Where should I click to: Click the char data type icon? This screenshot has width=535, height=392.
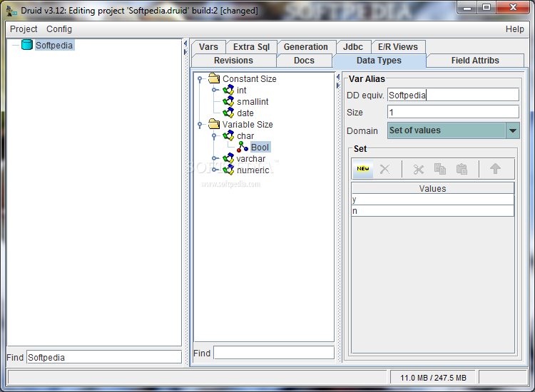coord(228,135)
